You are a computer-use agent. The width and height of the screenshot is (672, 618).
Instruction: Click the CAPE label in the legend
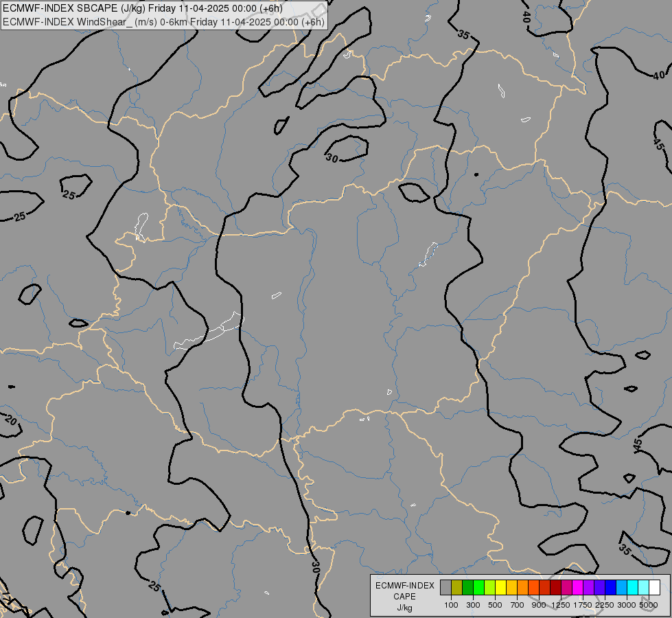(x=404, y=597)
